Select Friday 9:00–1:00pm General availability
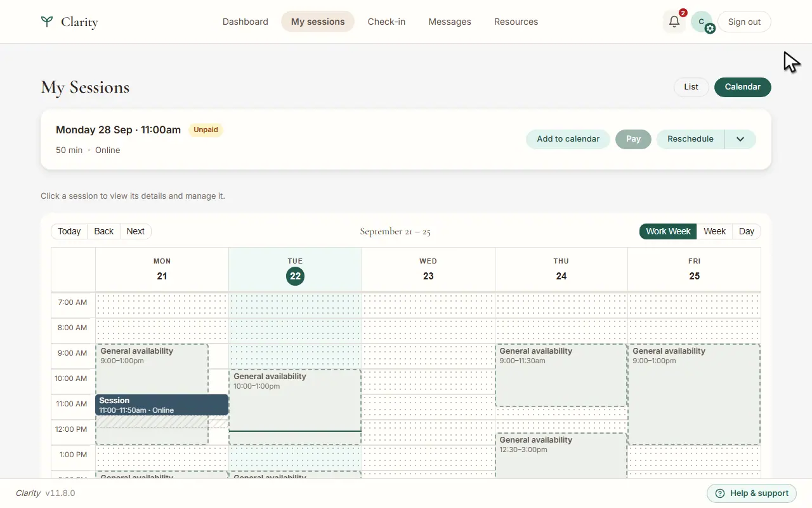The image size is (812, 508). coord(694,394)
